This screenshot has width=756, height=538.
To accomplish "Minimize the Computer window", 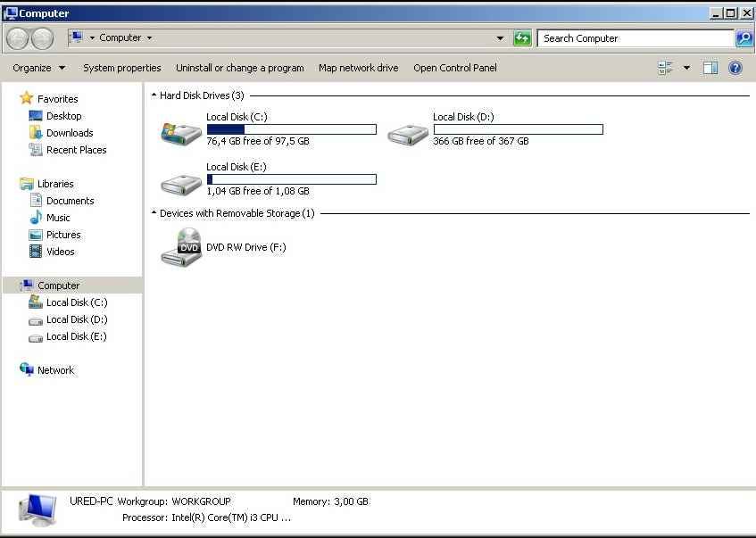I will click(716, 13).
